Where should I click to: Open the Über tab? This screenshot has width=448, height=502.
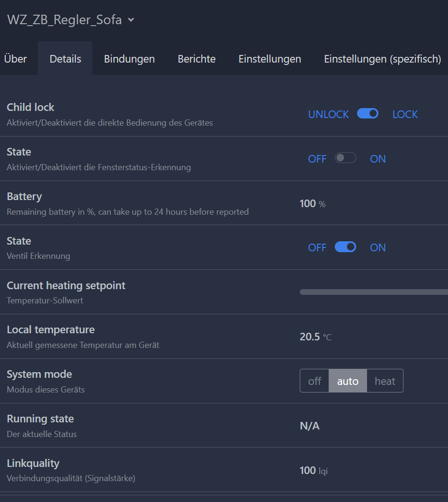[x=16, y=59]
